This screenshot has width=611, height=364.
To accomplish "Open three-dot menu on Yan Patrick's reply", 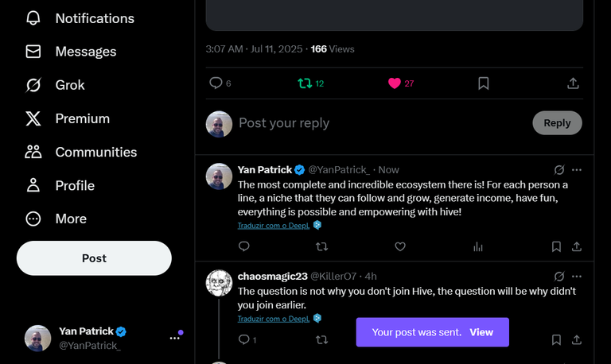I will point(577,170).
